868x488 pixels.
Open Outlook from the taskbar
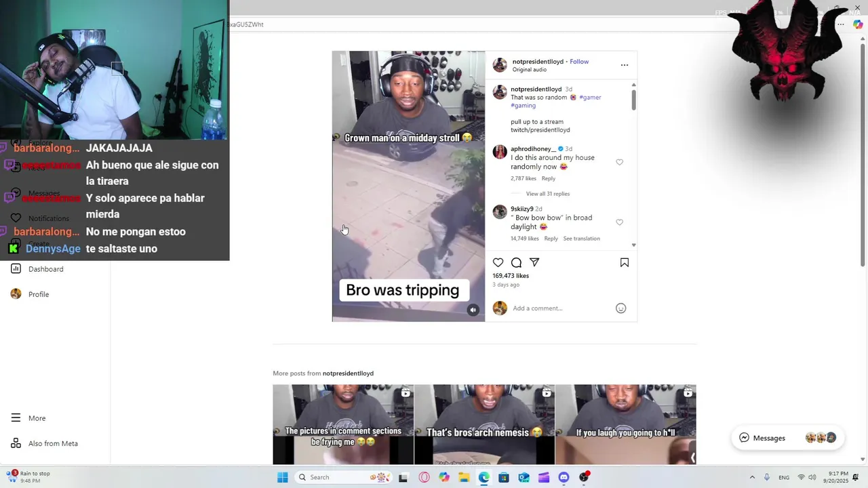coord(524,477)
